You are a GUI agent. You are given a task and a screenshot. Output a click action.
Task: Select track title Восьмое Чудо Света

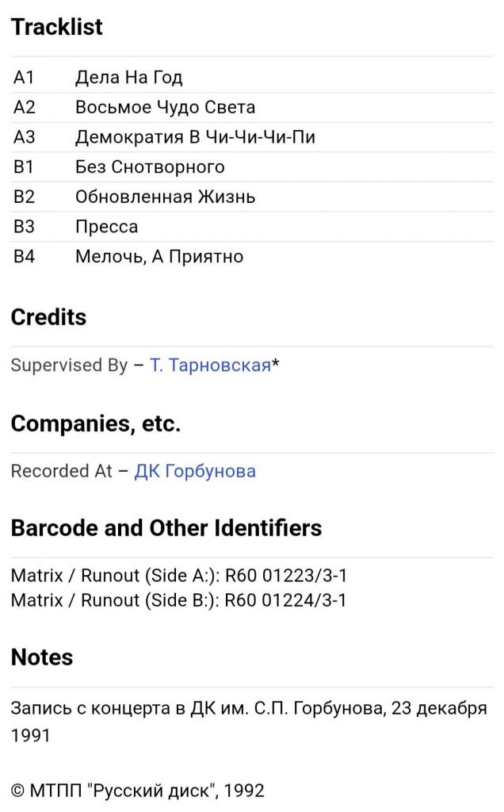(x=165, y=108)
